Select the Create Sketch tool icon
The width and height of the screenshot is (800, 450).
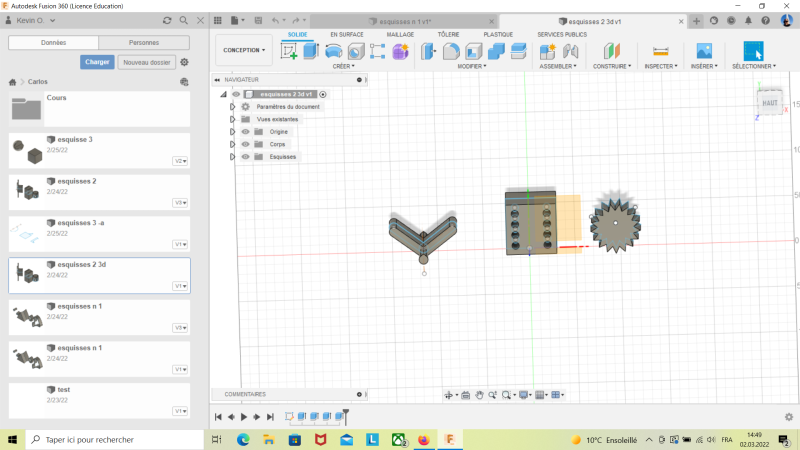pyautogui.click(x=289, y=51)
